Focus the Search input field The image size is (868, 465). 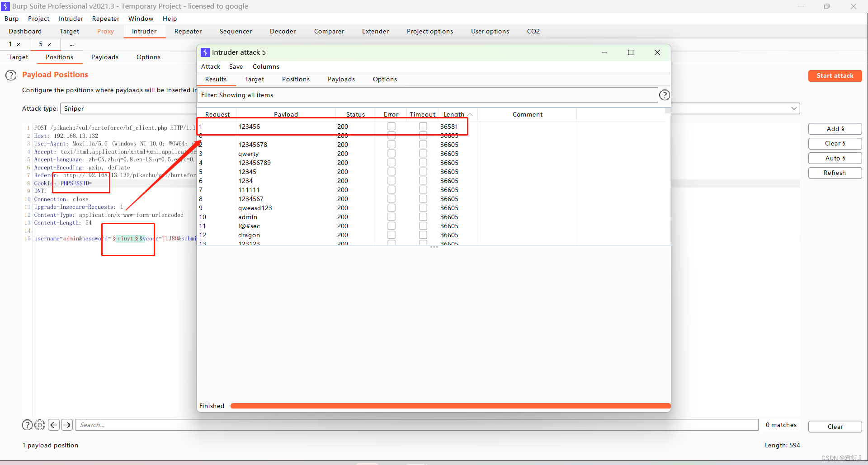pyautogui.click(x=417, y=425)
